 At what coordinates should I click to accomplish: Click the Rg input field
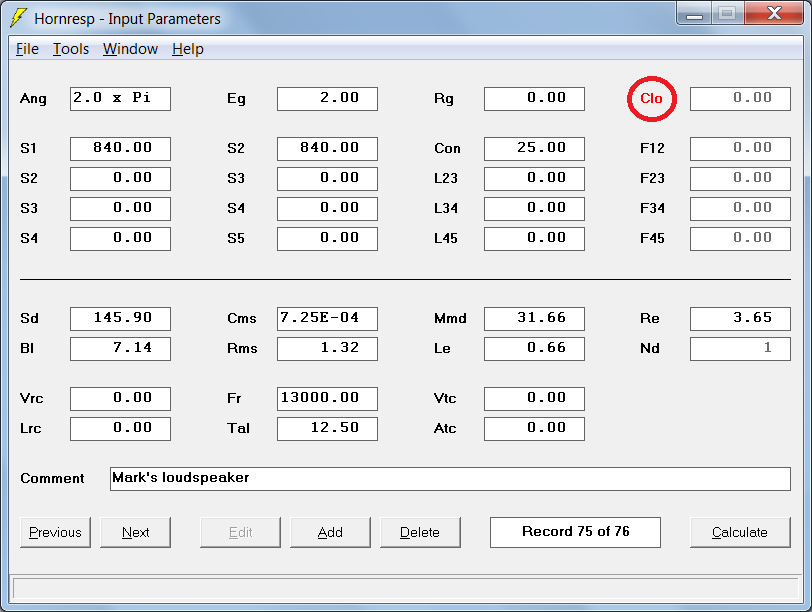(x=534, y=99)
